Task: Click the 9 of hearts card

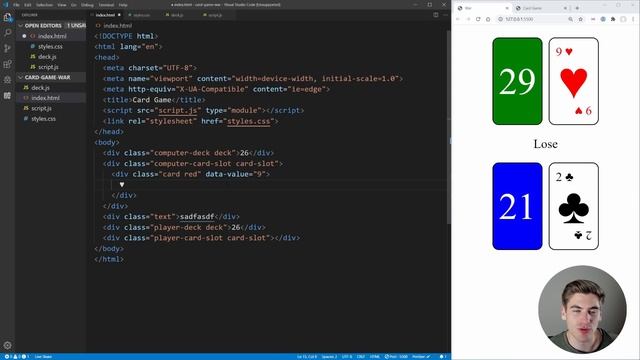Action: click(573, 81)
